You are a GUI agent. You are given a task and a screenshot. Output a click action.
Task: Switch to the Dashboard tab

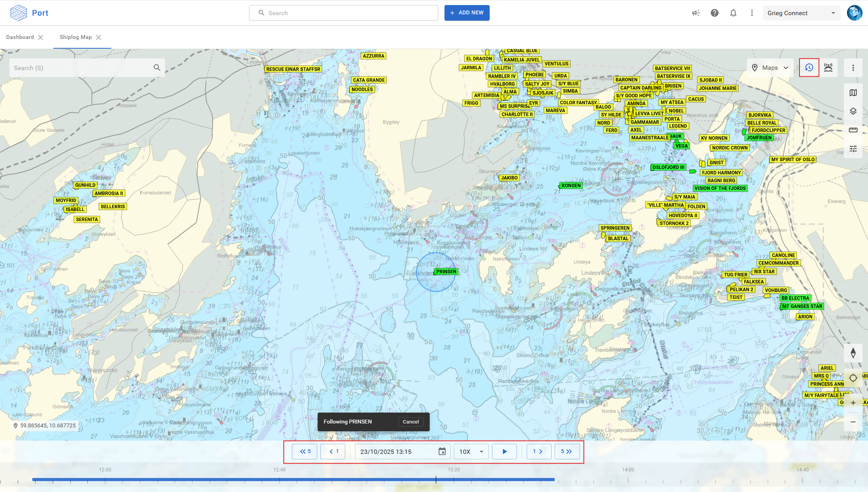point(20,37)
